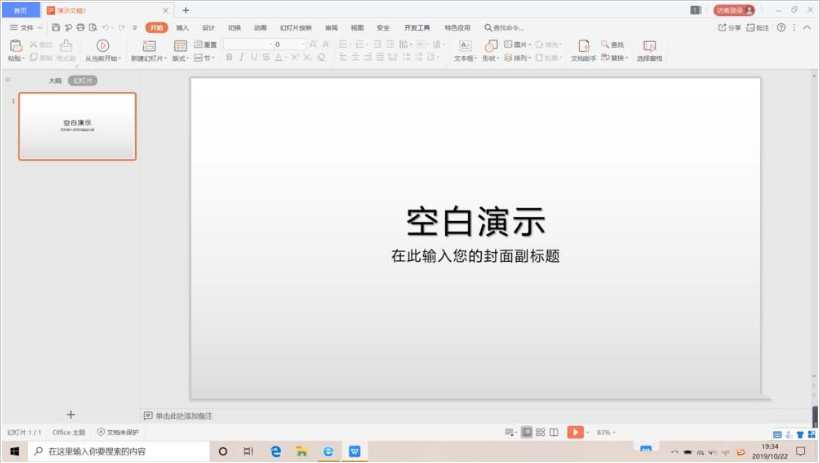Select slide 1 thumbnail
820x463 pixels.
pyautogui.click(x=77, y=126)
